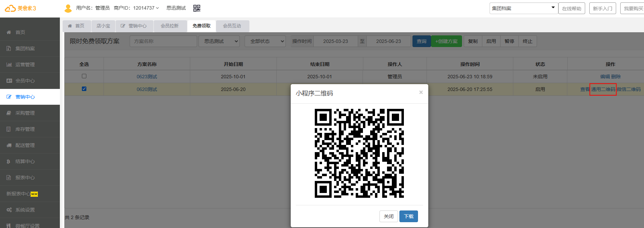Switch to the 店小宝 tab

coord(103,26)
